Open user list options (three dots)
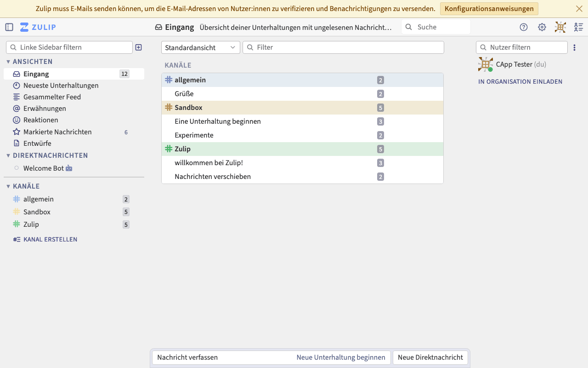Screen dimensions: 588x368 click(574, 47)
